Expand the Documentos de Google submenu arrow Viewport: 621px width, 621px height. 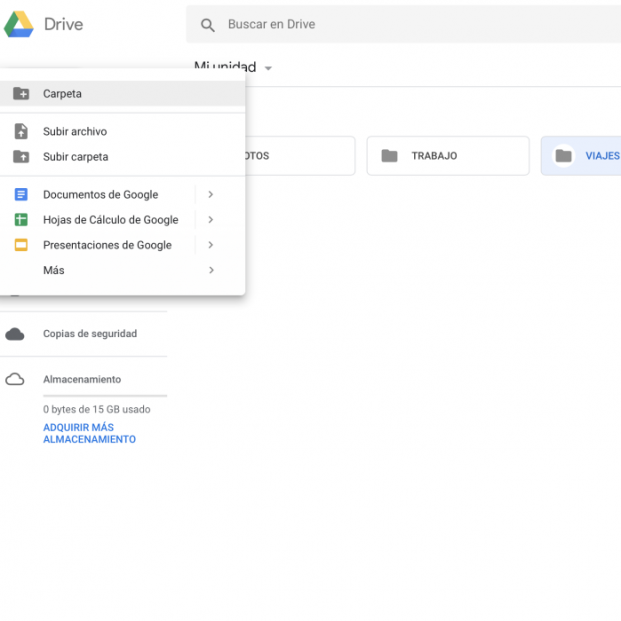click(210, 195)
